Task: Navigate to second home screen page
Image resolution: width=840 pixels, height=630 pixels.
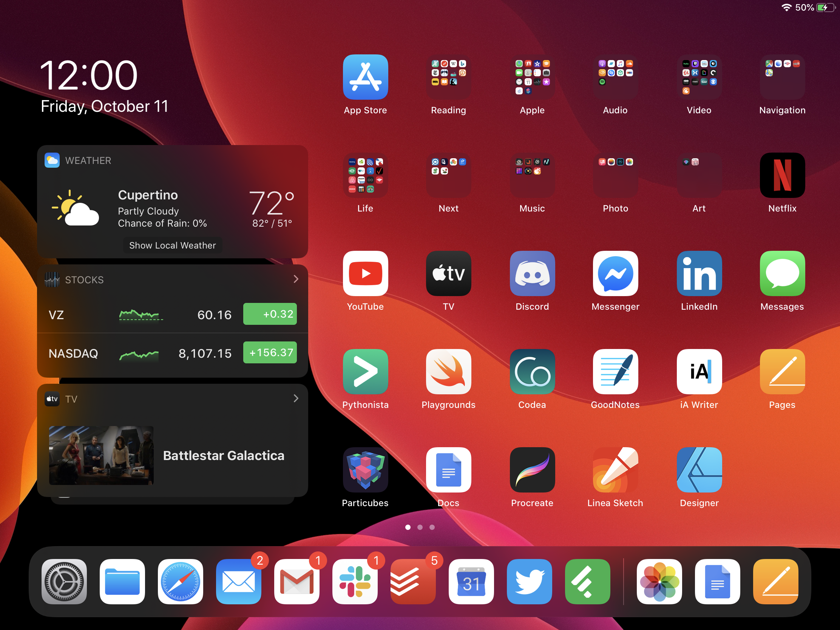Action: 420,527
